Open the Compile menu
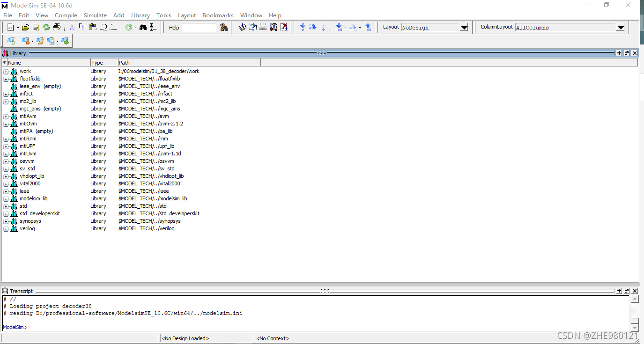 point(66,15)
